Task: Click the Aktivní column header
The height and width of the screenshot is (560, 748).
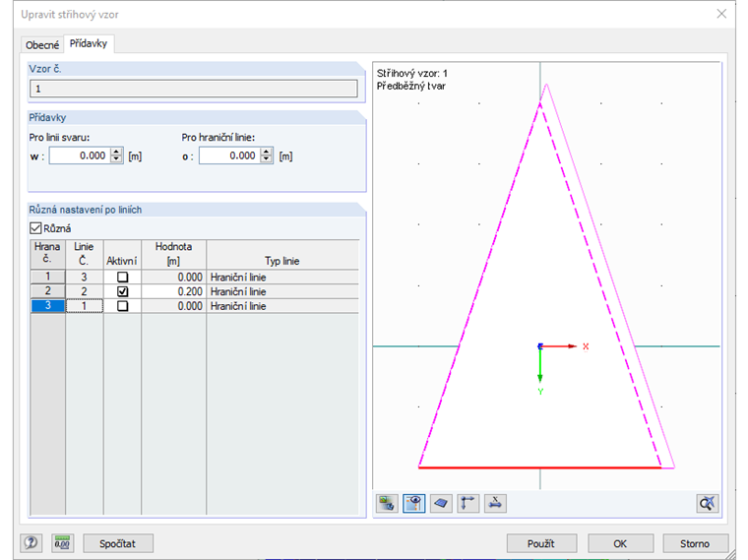Action: (122, 255)
